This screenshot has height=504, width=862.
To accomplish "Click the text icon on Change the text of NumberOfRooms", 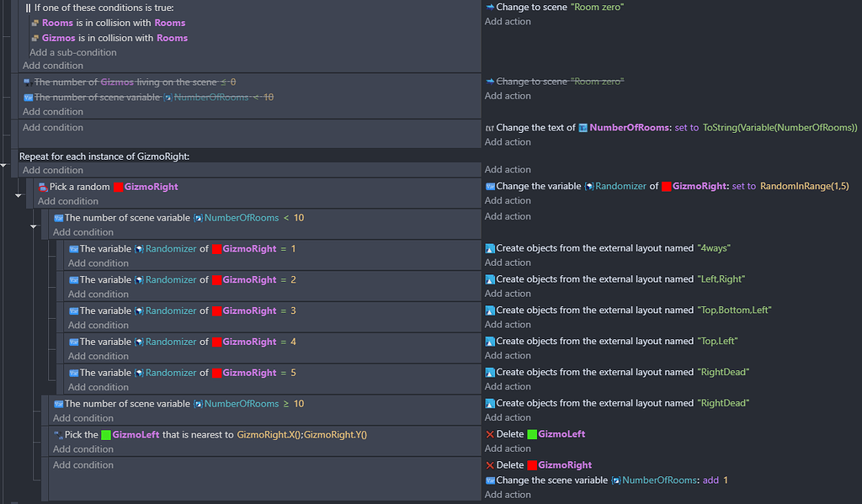I will tap(491, 127).
